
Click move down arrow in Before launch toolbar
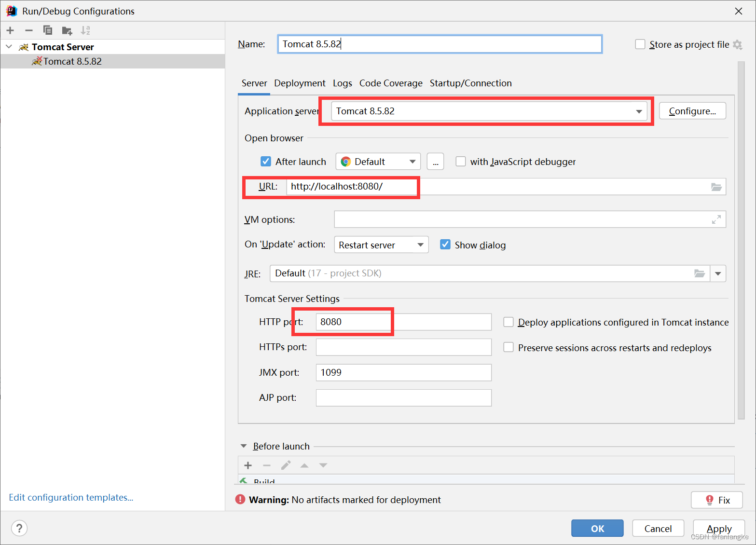click(x=323, y=465)
